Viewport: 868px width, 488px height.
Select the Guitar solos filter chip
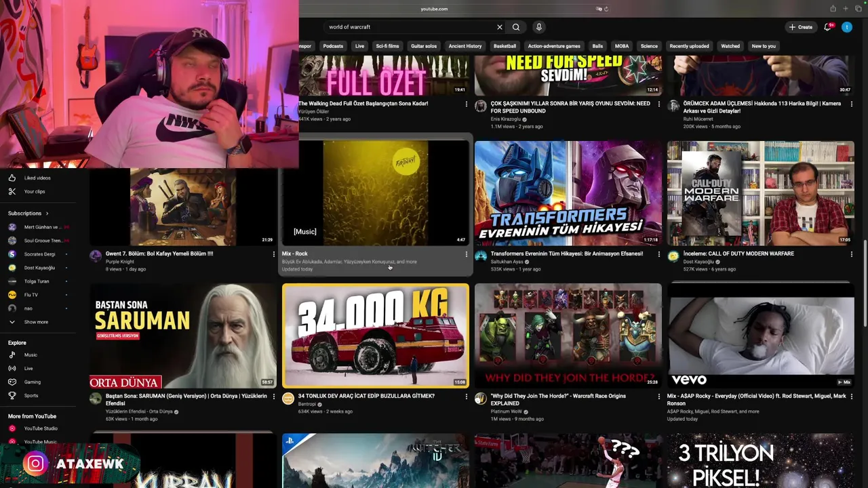coord(424,46)
